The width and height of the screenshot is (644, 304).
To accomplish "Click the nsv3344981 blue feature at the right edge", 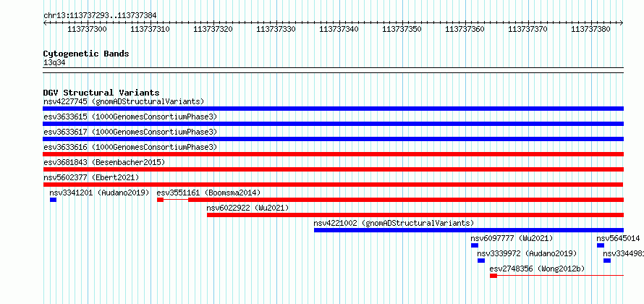I will [607, 261].
